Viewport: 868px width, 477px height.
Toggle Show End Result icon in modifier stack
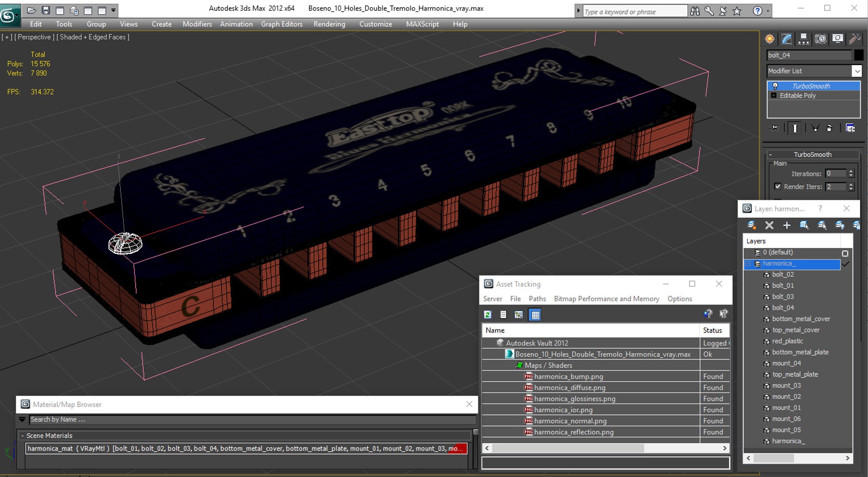click(795, 128)
